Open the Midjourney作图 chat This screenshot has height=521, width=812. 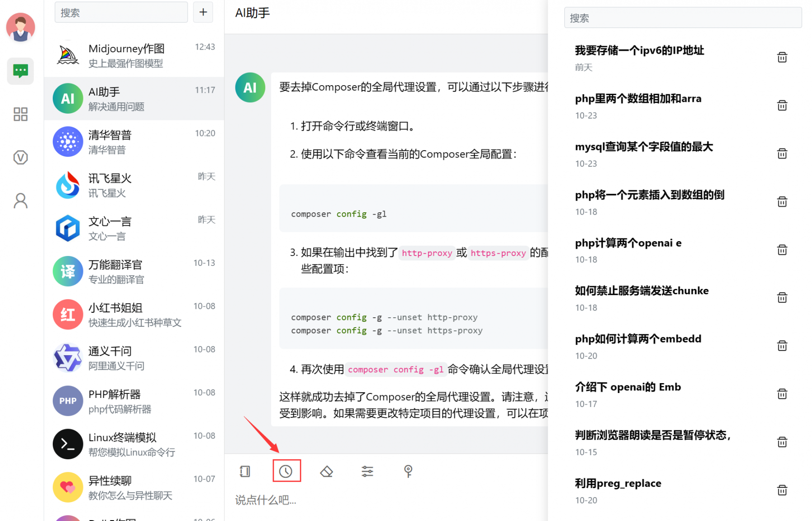(134, 55)
